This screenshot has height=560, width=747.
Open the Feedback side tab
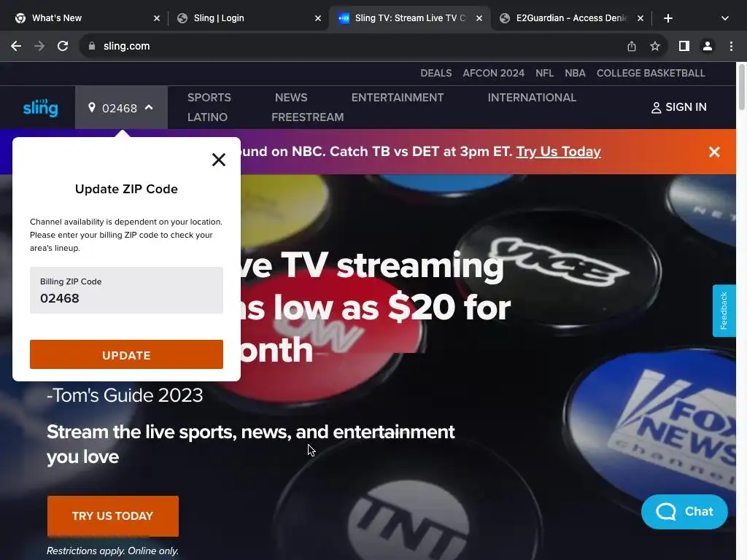[x=724, y=311]
